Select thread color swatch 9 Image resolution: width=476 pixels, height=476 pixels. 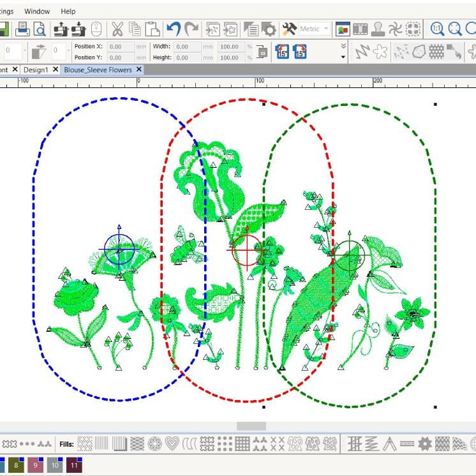pos(34,465)
